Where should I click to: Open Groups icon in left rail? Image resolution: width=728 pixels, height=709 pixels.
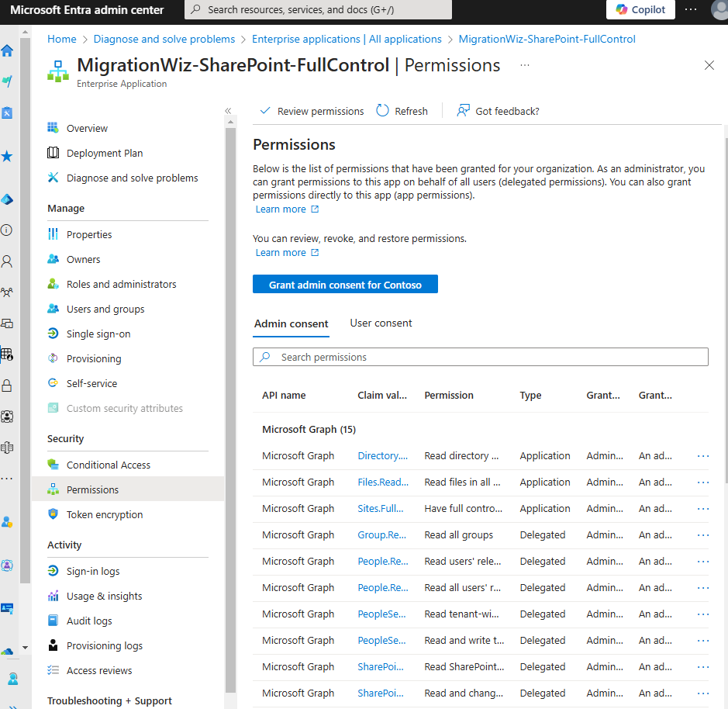(7, 292)
